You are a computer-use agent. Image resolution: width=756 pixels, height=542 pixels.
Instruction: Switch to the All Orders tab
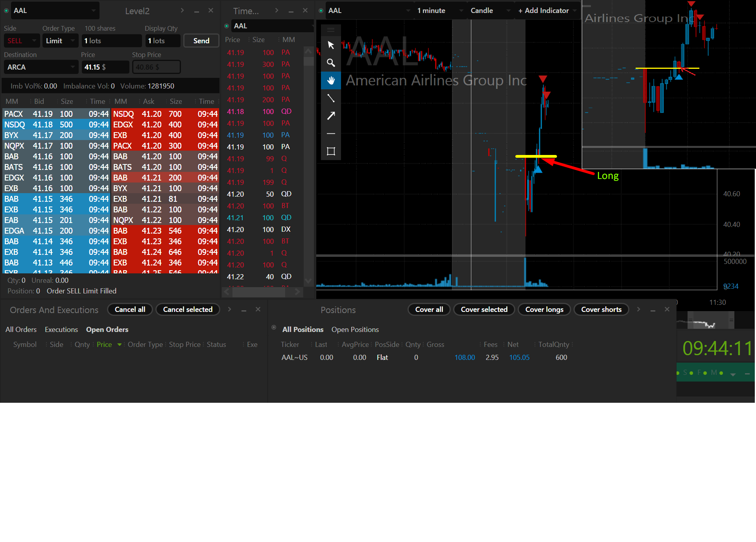pyautogui.click(x=21, y=330)
